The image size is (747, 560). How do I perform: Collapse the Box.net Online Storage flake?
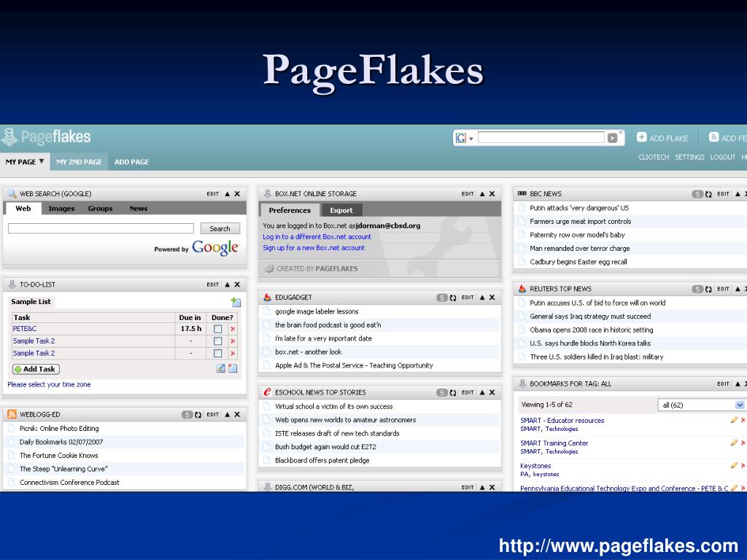pos(482,194)
